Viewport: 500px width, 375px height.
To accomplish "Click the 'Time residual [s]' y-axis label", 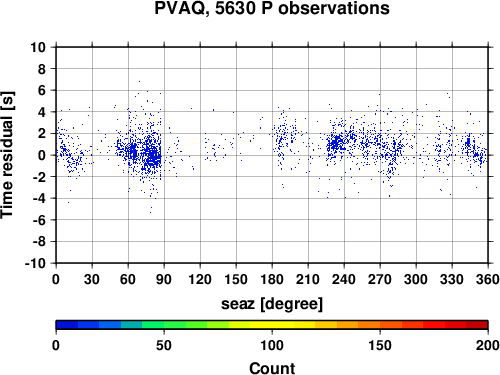I will (7, 155).
